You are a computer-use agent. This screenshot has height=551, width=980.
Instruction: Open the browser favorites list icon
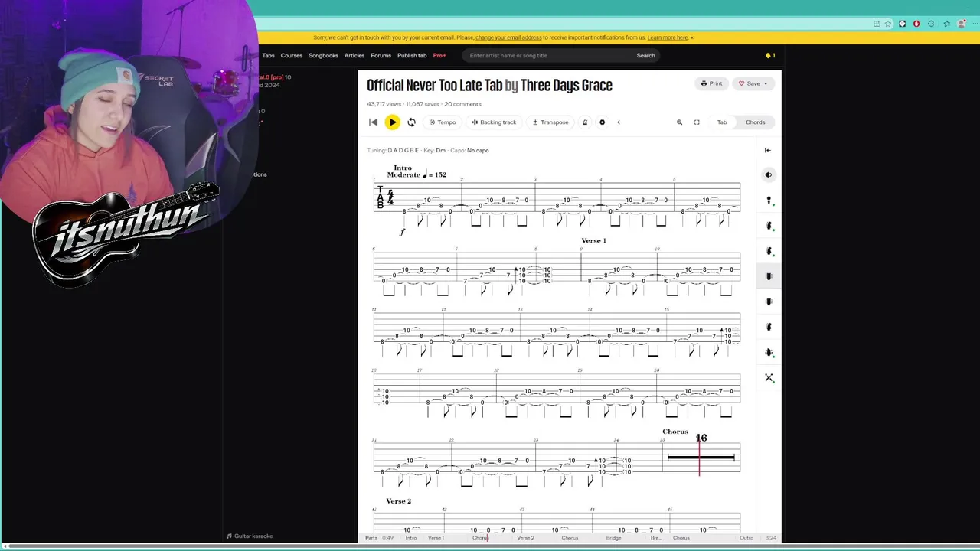pyautogui.click(x=947, y=24)
